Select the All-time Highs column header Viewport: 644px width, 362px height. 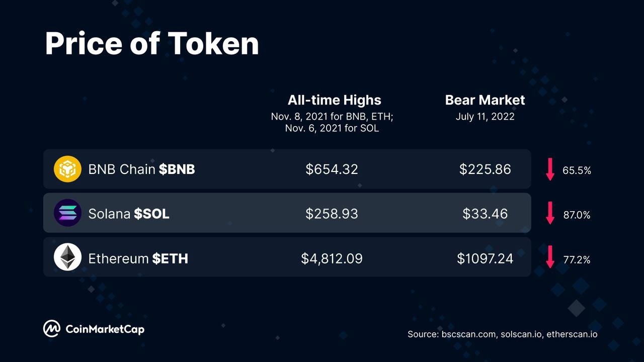[334, 100]
